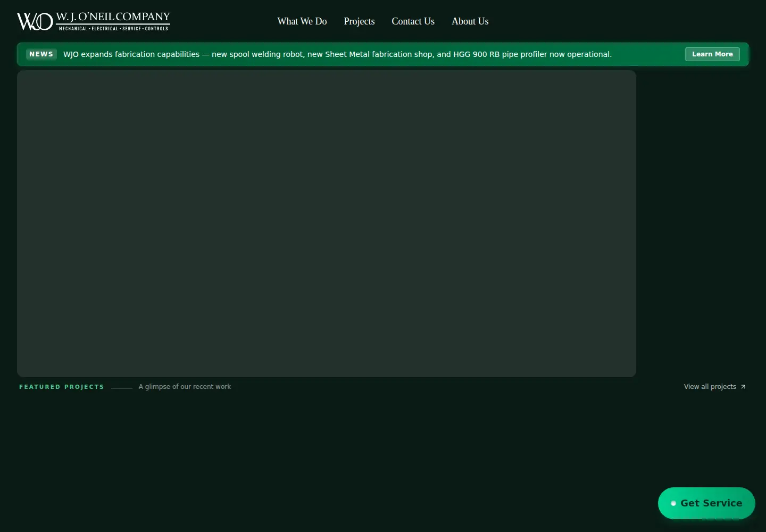Click the arrow icon beside View all projects

coord(743,387)
